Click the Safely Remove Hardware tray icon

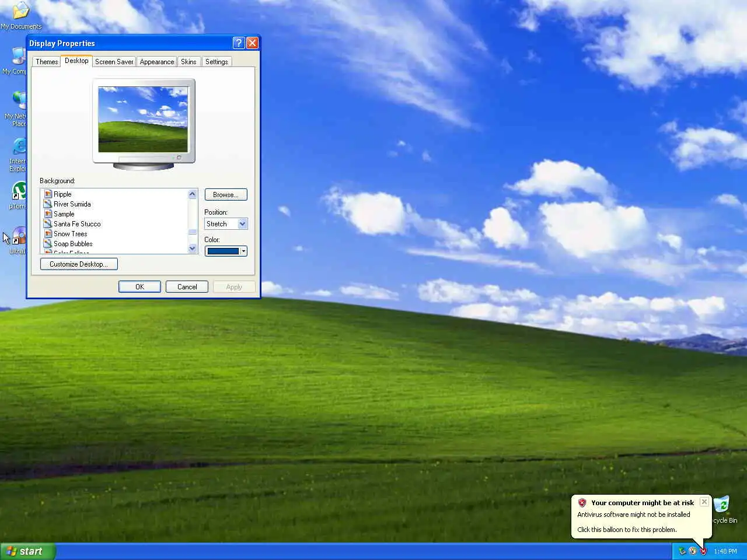682,551
